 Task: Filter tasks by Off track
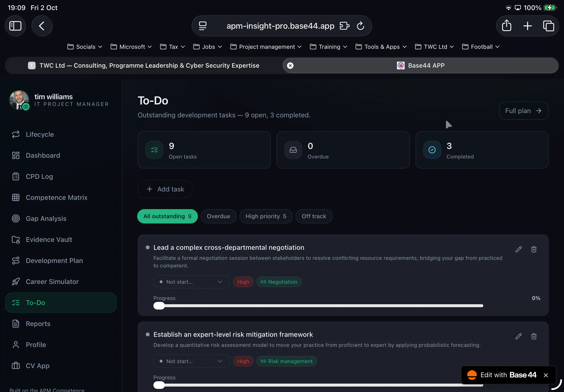314,216
